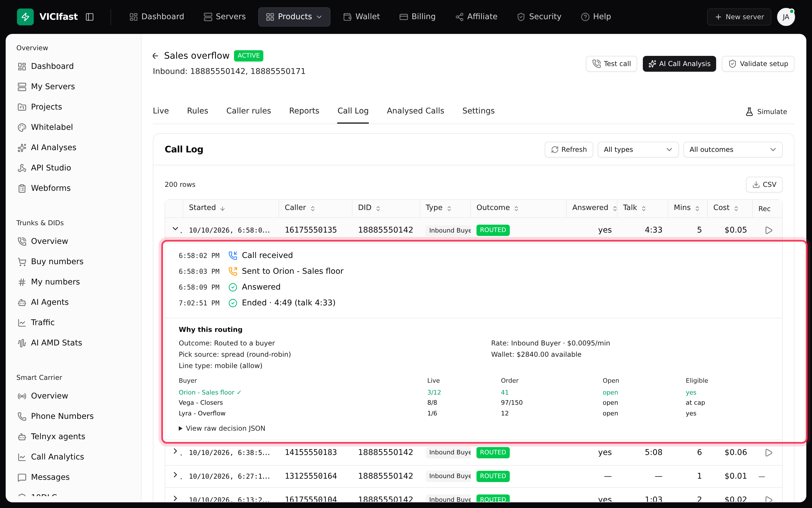Click the Validate setup button
The width and height of the screenshot is (812, 508).
[758, 64]
